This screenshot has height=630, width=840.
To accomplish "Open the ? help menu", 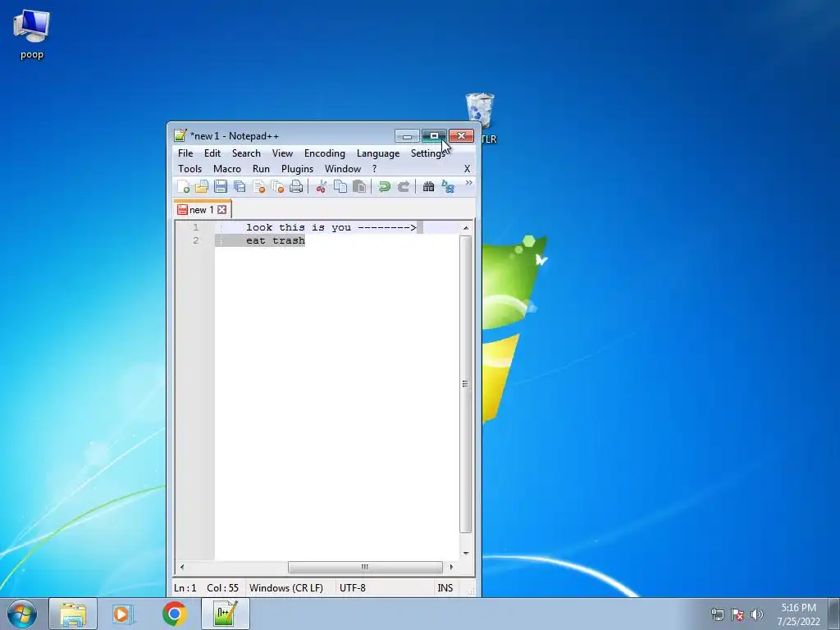I will click(374, 169).
